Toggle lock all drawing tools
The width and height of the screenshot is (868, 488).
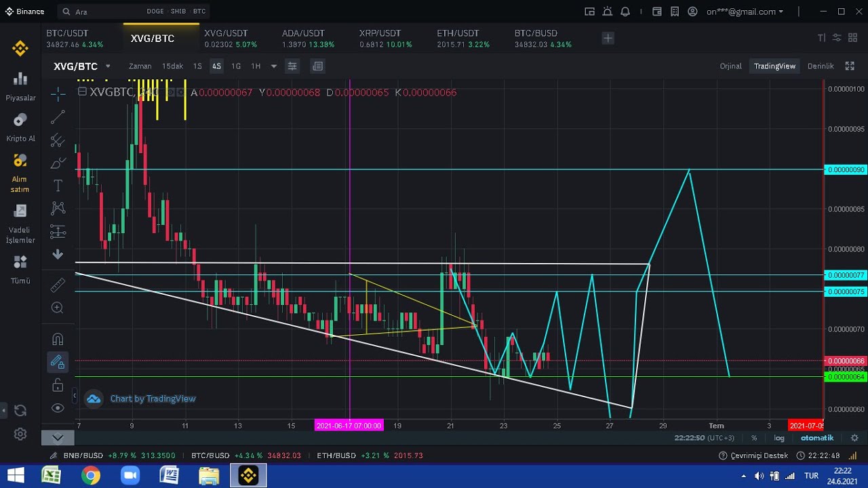click(x=58, y=385)
